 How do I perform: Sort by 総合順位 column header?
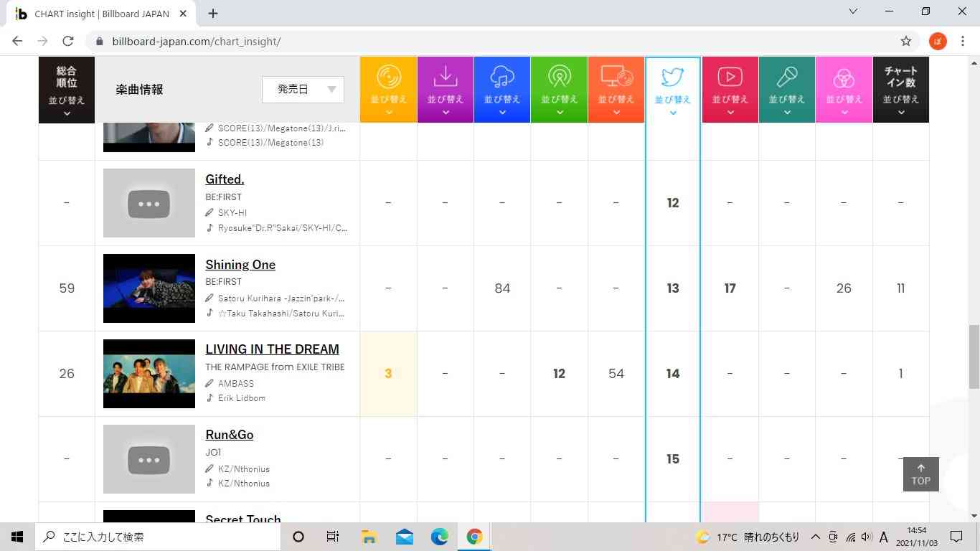(x=67, y=90)
